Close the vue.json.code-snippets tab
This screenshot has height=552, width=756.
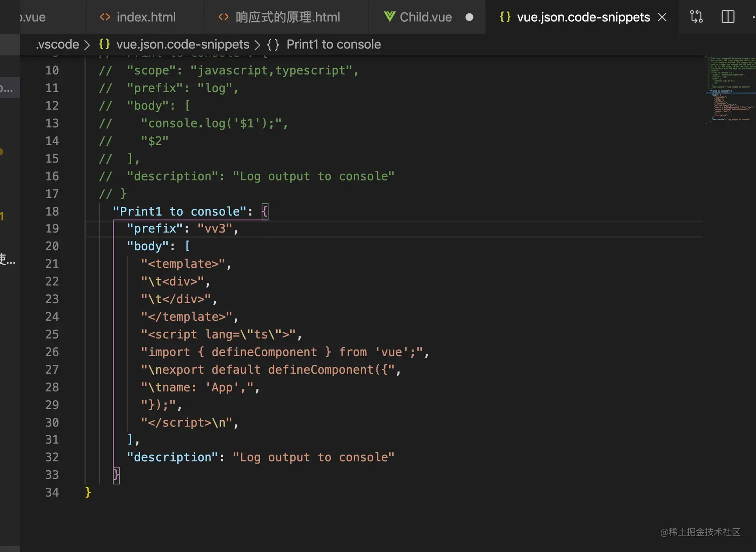pos(662,17)
